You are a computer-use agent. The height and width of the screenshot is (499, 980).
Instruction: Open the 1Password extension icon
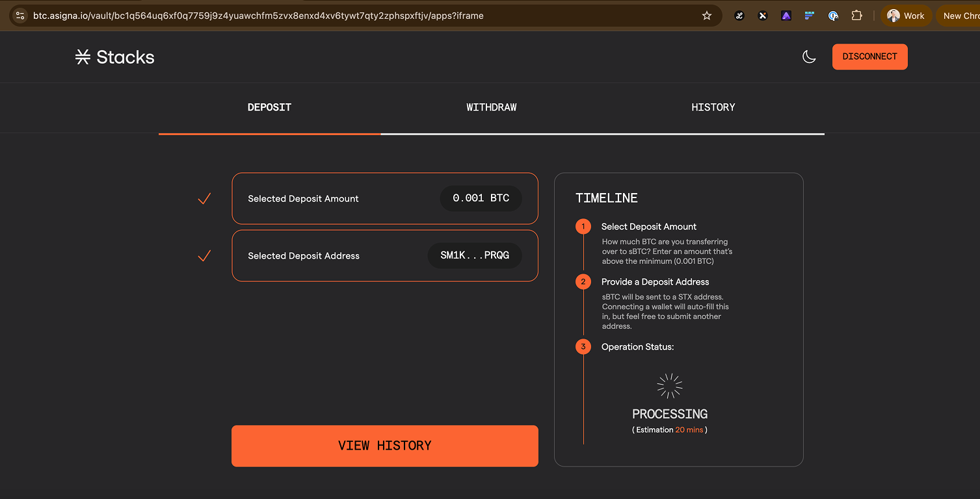point(833,16)
